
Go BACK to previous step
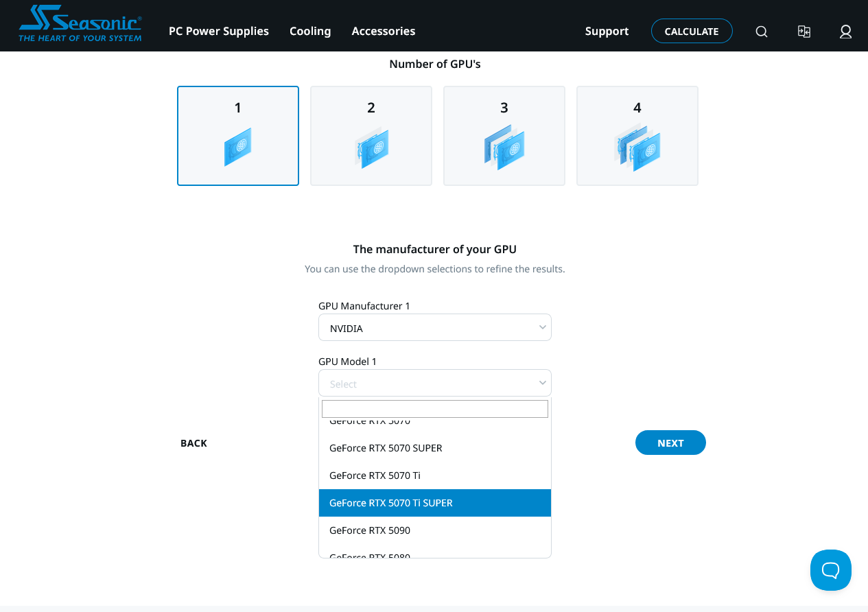pyautogui.click(x=193, y=443)
